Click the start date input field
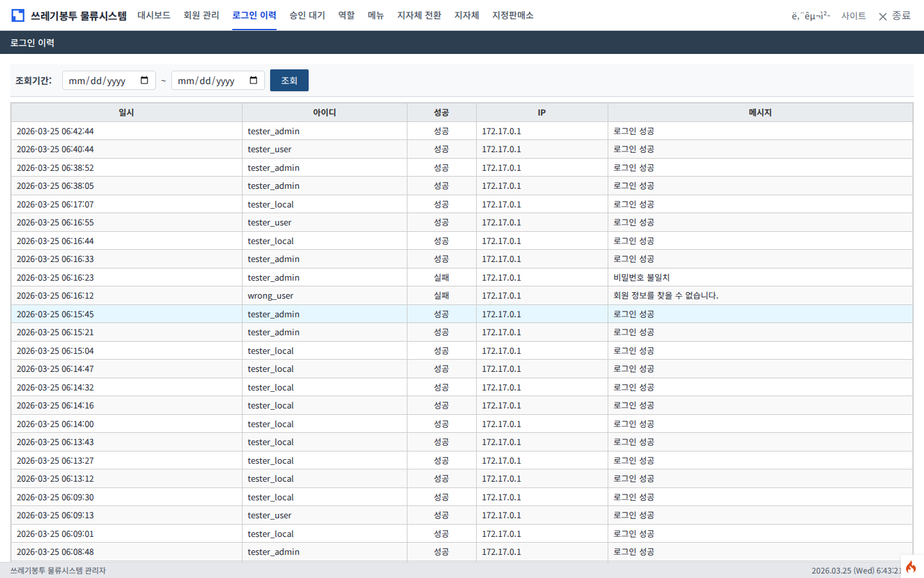 pyautogui.click(x=99, y=80)
